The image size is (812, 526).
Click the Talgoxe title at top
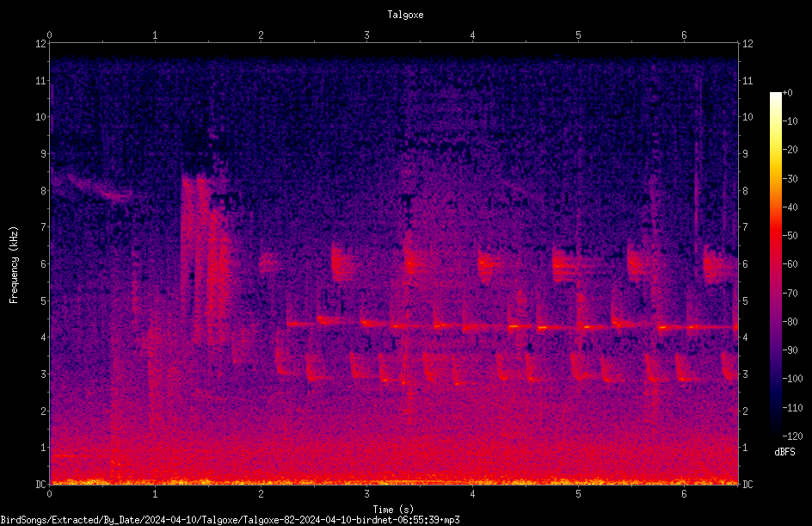pyautogui.click(x=405, y=15)
